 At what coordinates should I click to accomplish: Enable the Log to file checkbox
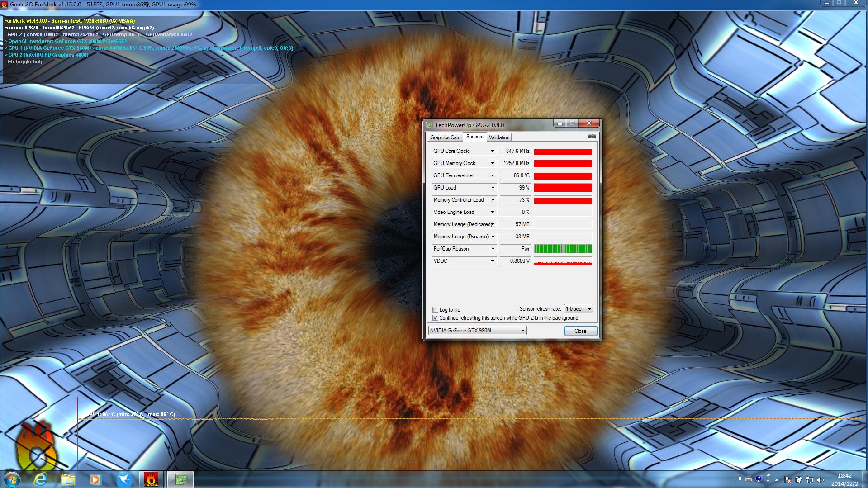(x=436, y=309)
